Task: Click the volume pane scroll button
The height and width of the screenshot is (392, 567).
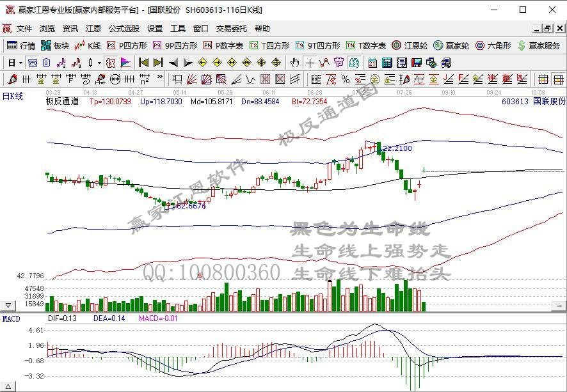Action: [559, 306]
